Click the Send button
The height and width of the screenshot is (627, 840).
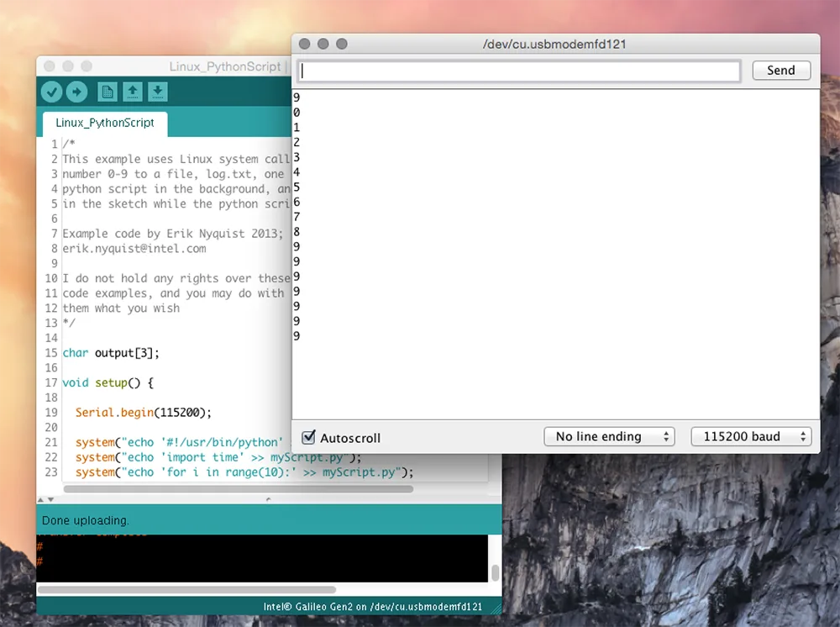[780, 71]
